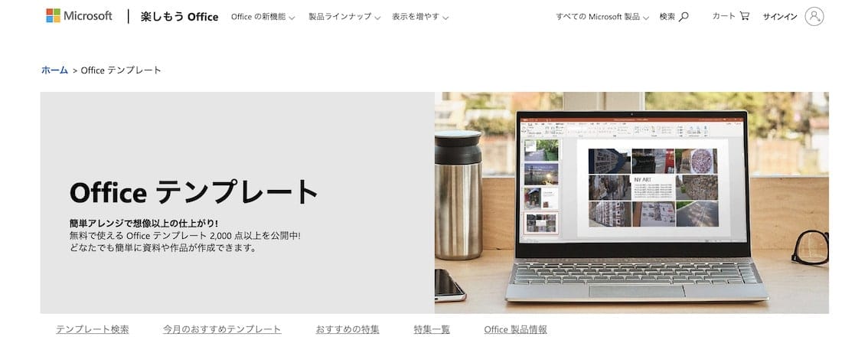This screenshot has height=340, width=868.
Task: Select 今月のおすすめテンプレート tab
Action: coord(222,329)
